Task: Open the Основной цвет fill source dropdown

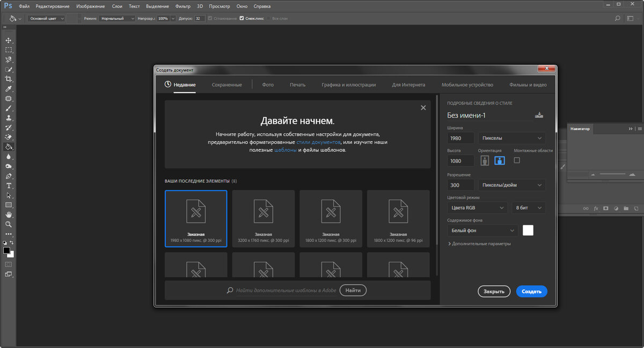Action: tap(46, 18)
